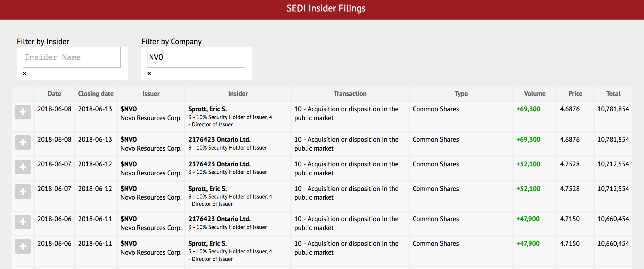644x269 pixels.
Task: Expand the 2176423 Ontario 2018-06-07 row
Action: 23,167
